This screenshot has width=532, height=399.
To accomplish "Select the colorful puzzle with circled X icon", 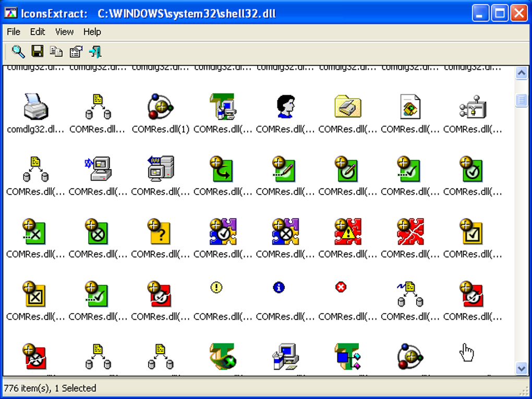I will pyautogui.click(x=285, y=232).
